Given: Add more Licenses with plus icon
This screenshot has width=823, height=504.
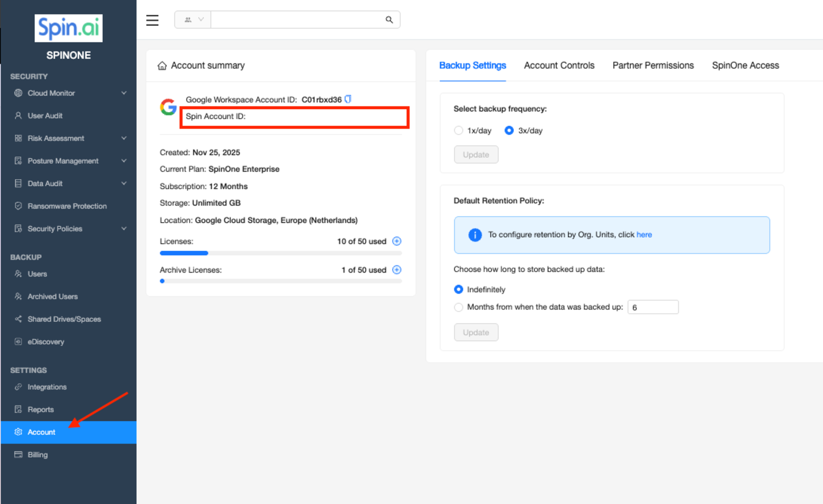Looking at the screenshot, I should click(x=397, y=241).
